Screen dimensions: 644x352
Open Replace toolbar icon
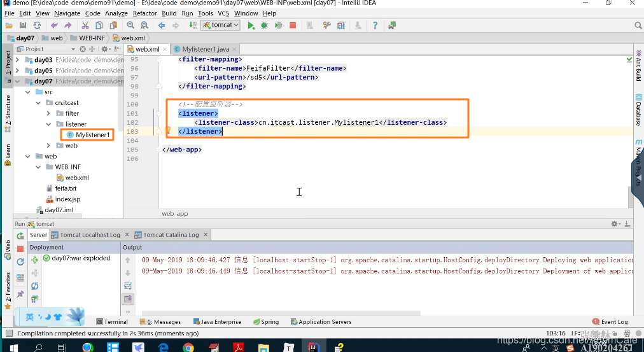(x=144, y=25)
